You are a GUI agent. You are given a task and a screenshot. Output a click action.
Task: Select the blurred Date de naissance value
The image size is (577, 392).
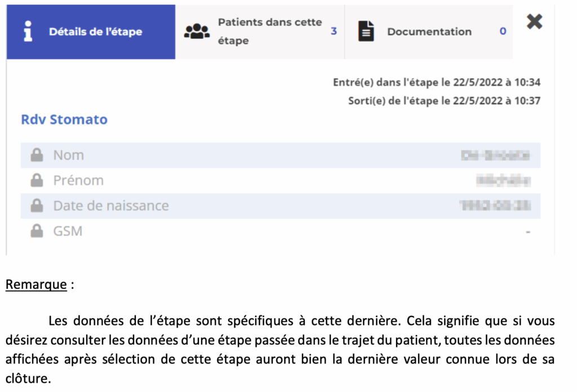495,206
